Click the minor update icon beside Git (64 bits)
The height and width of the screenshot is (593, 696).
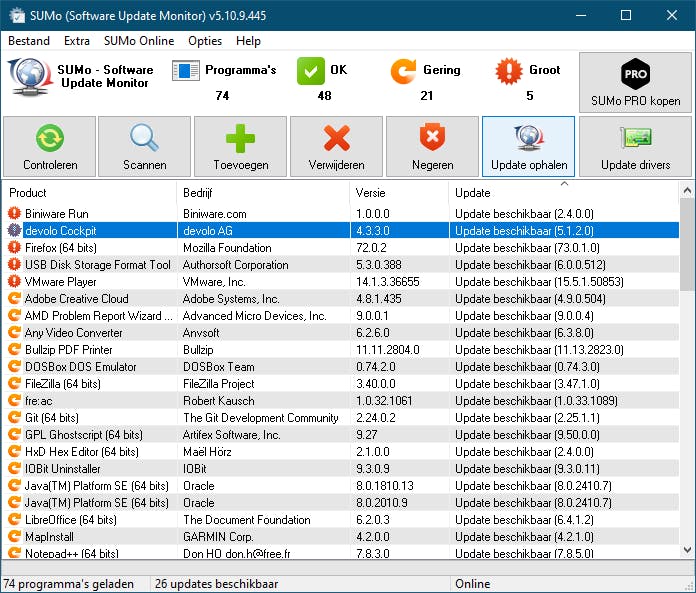click(14, 417)
